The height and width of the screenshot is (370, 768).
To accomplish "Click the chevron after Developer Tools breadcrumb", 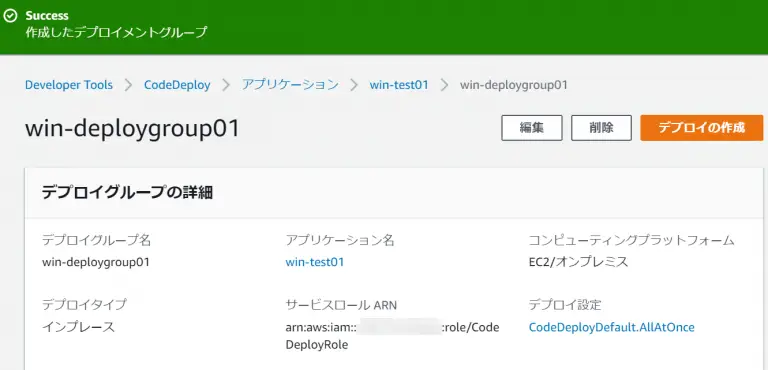I will 128,85.
